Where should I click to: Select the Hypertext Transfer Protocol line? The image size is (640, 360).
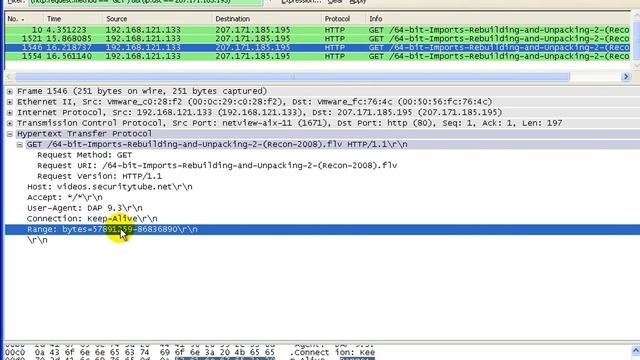[84, 134]
